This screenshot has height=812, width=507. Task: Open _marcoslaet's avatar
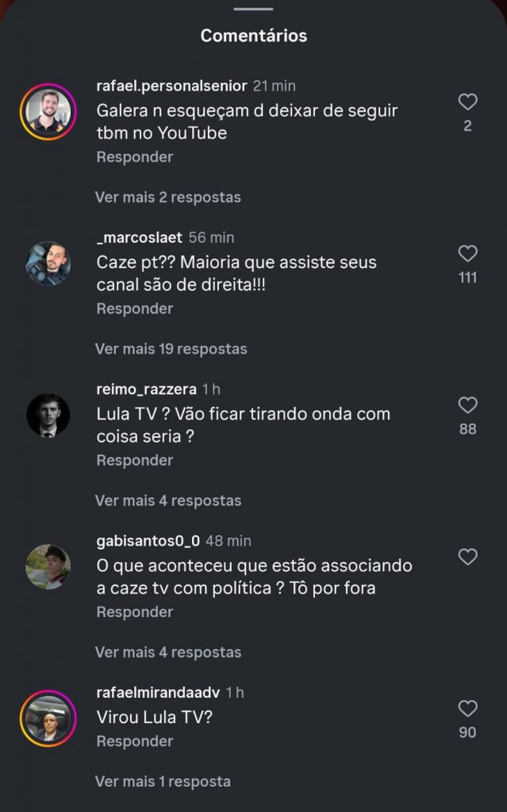(x=48, y=263)
